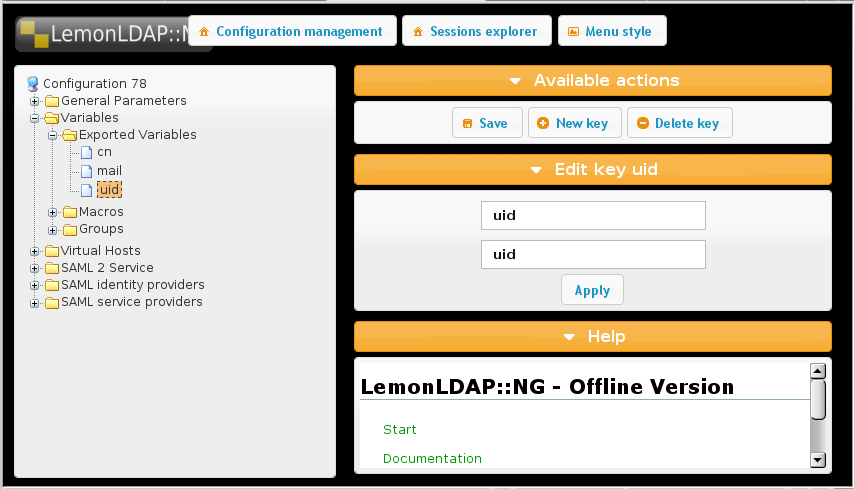Image resolution: width=855 pixels, height=489 pixels.
Task: Open Sessions explorer menu
Action: click(x=477, y=31)
